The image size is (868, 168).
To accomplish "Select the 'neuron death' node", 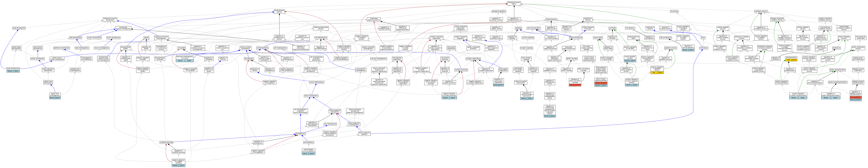I will click(x=598, y=38).
